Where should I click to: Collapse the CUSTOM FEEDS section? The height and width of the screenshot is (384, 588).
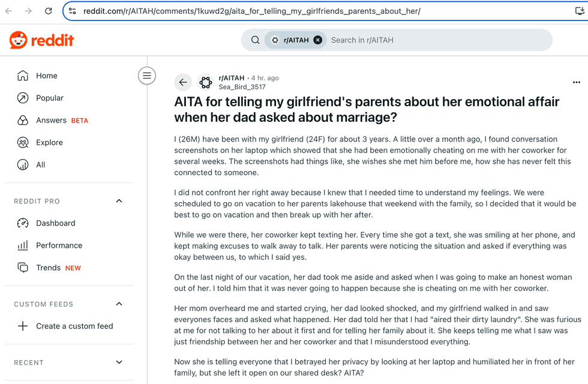coord(119,304)
